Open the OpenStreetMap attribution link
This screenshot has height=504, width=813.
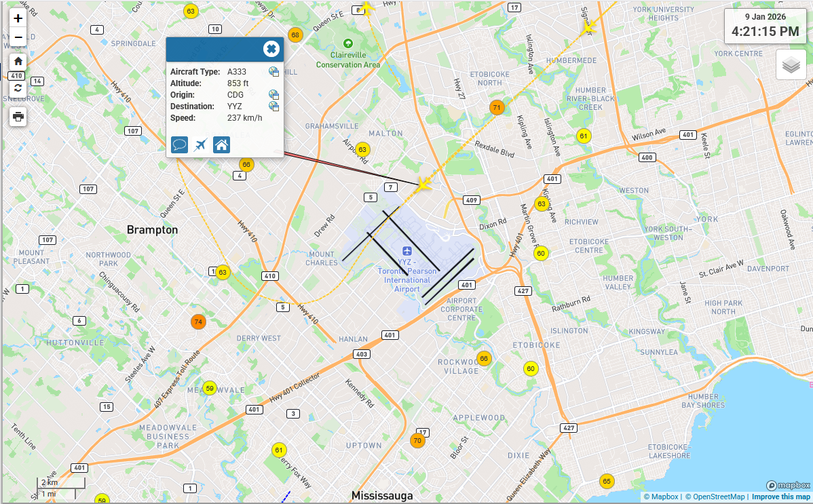coord(718,497)
